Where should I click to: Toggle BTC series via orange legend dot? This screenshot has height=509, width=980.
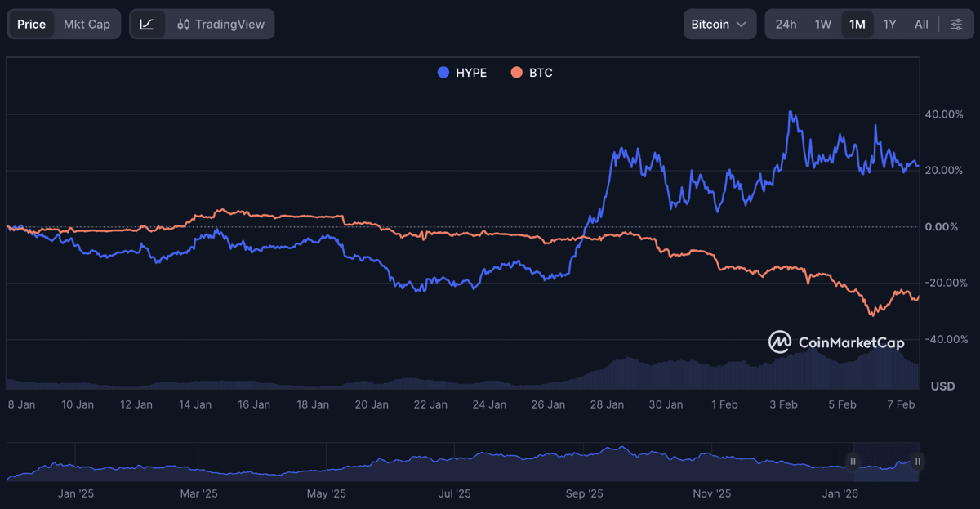[x=516, y=73]
